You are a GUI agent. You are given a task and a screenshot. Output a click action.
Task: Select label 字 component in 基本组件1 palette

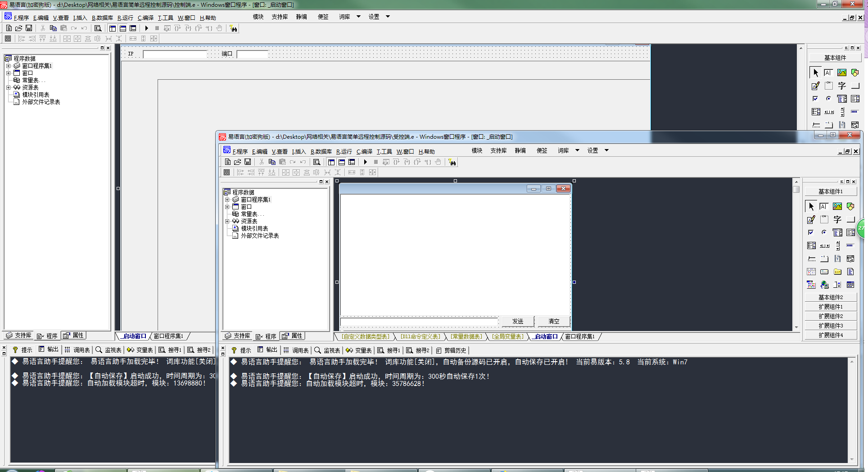[837, 220]
